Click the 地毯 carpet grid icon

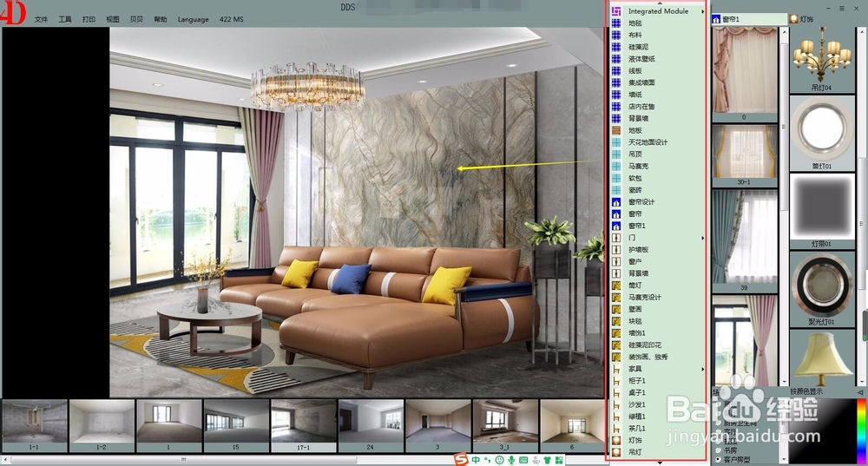pyautogui.click(x=616, y=23)
